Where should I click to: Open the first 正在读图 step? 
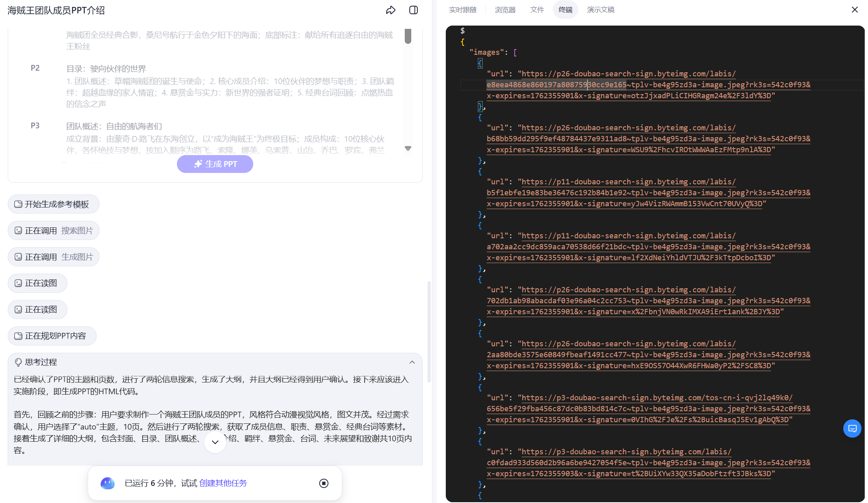[37, 283]
